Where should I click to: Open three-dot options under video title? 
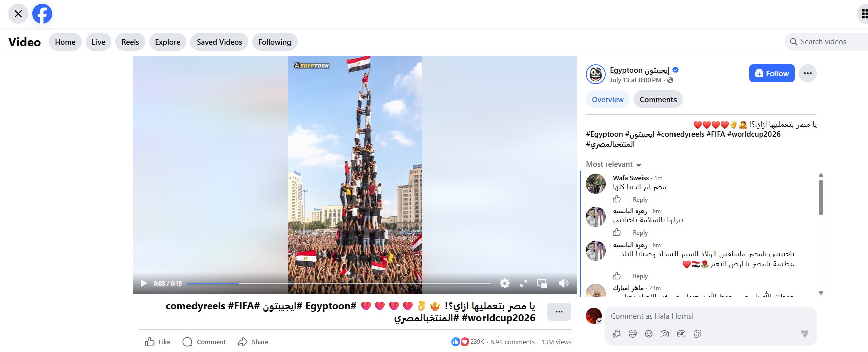coord(559,312)
